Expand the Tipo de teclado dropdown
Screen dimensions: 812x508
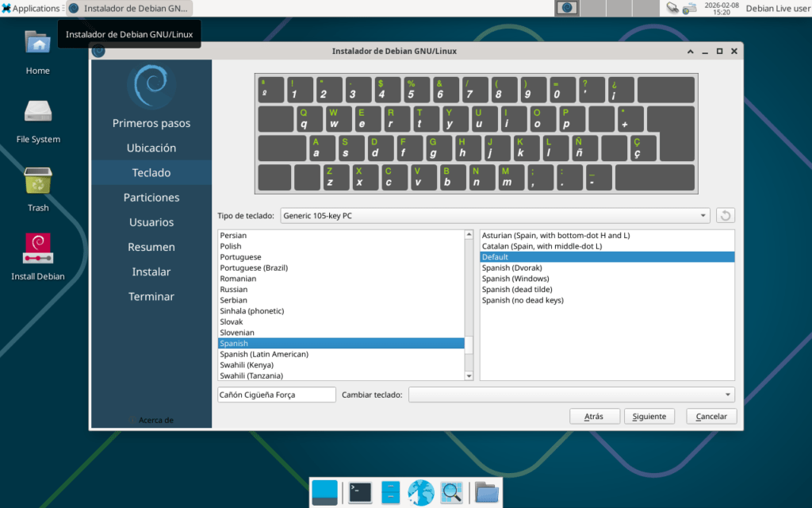coord(496,216)
